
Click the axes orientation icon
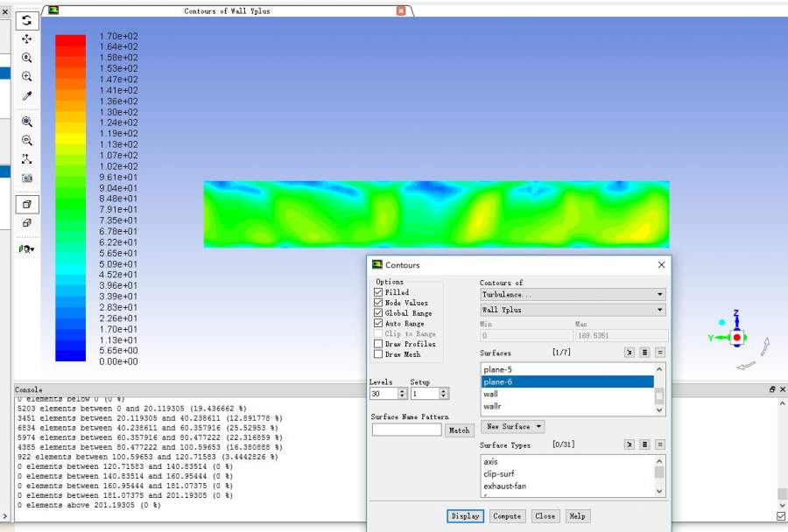pos(26,159)
